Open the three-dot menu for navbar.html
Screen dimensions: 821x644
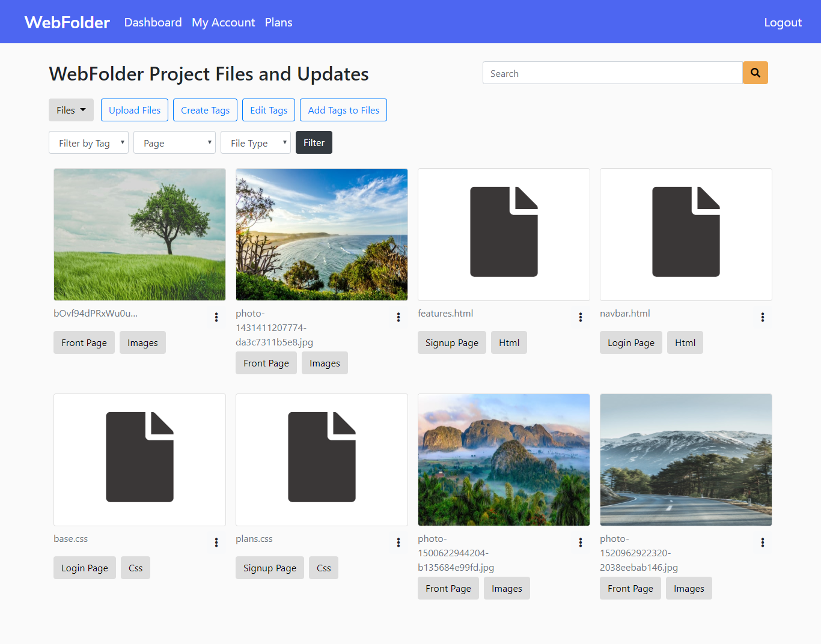click(762, 317)
